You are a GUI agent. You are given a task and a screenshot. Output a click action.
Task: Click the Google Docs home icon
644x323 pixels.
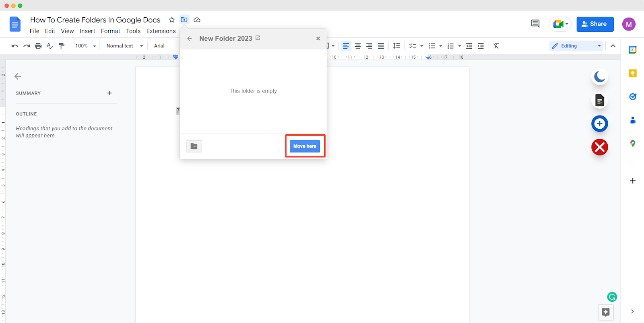pyautogui.click(x=15, y=24)
